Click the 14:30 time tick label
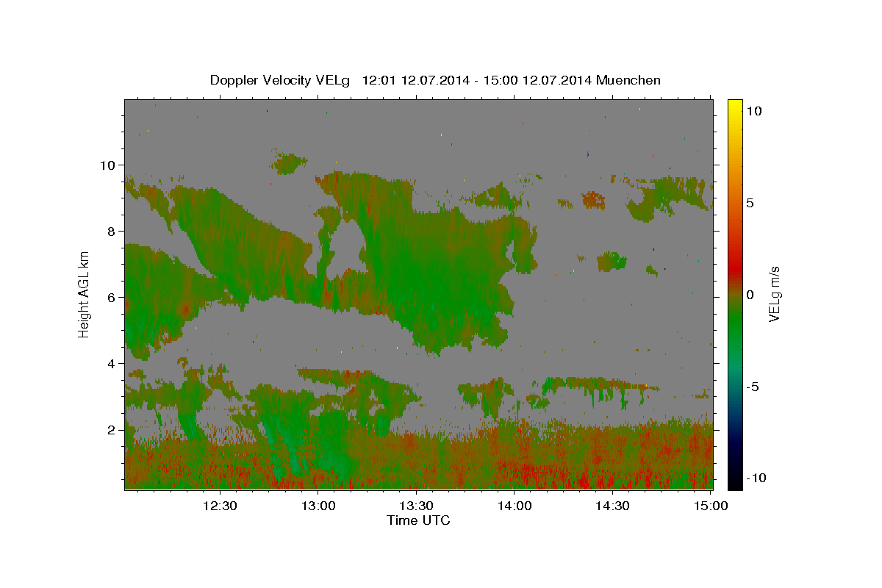This screenshot has height=588, width=882. (612, 506)
